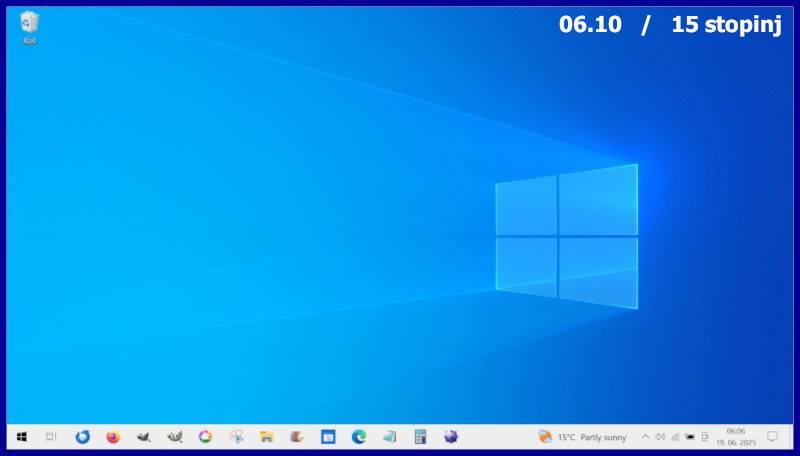The width and height of the screenshot is (800, 456).
Task: Open the Windows Start menu
Action: 21,437
